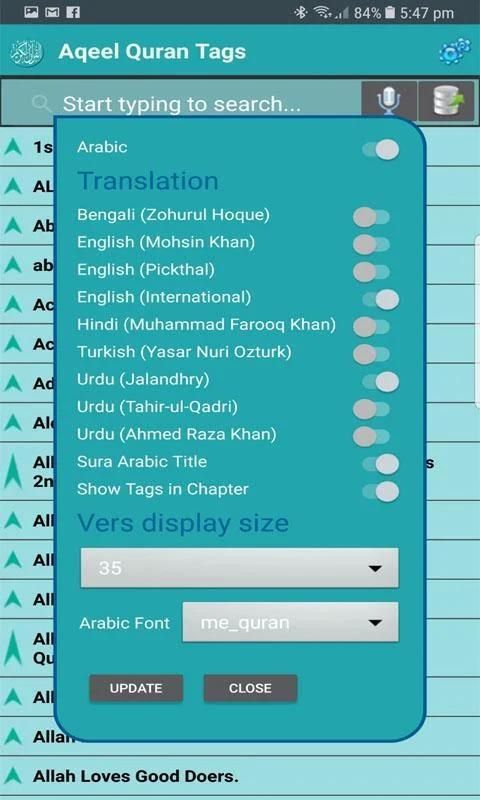
Task: Tap the Quran app logo icon
Action: pyautogui.click(x=27, y=52)
